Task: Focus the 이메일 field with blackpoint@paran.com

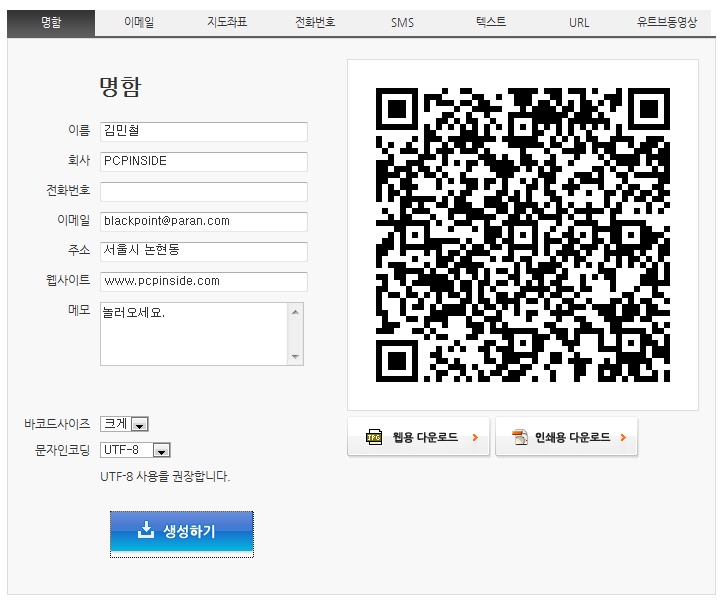Action: (204, 222)
